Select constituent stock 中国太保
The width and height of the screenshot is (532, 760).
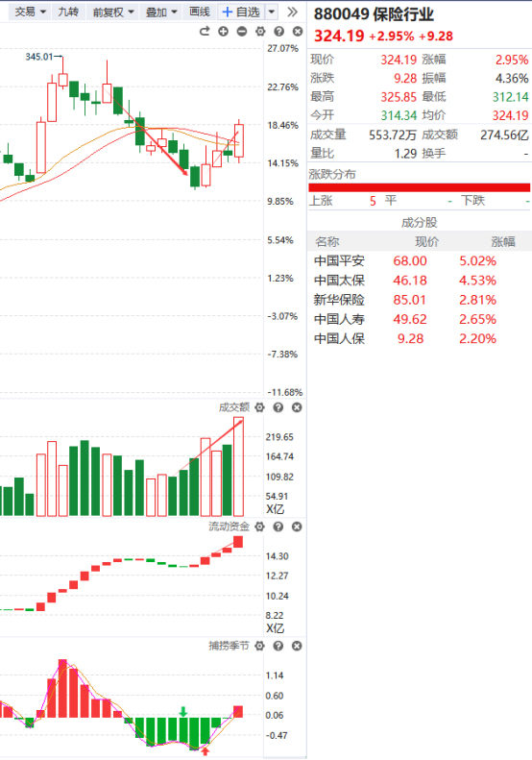pyautogui.click(x=339, y=281)
